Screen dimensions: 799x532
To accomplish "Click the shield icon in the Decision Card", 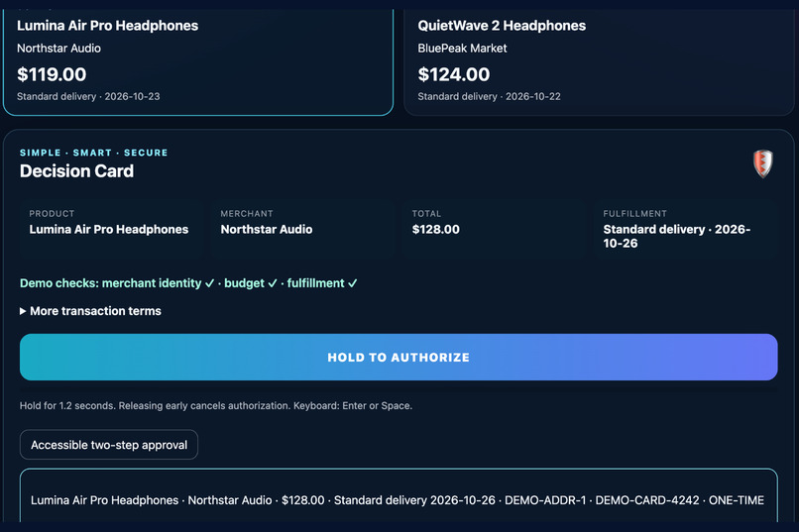I will click(763, 163).
